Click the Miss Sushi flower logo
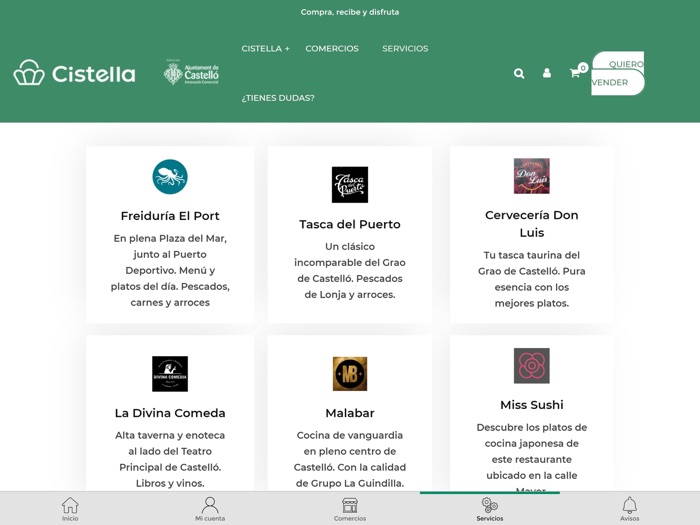Viewport: 700px width, 525px height. 532,366
